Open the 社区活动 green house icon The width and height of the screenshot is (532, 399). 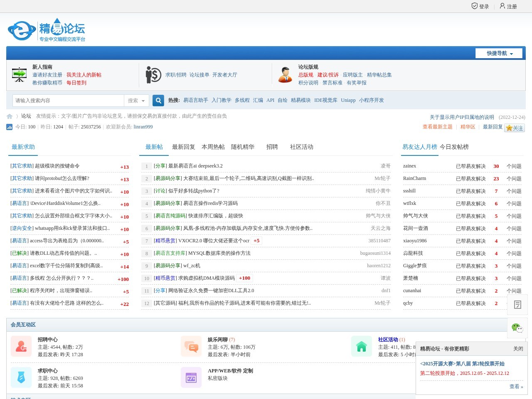pyautogui.click(x=361, y=346)
